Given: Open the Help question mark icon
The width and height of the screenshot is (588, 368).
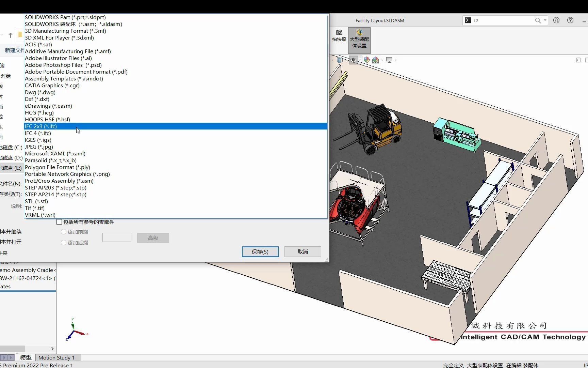Looking at the screenshot, I should [x=570, y=20].
